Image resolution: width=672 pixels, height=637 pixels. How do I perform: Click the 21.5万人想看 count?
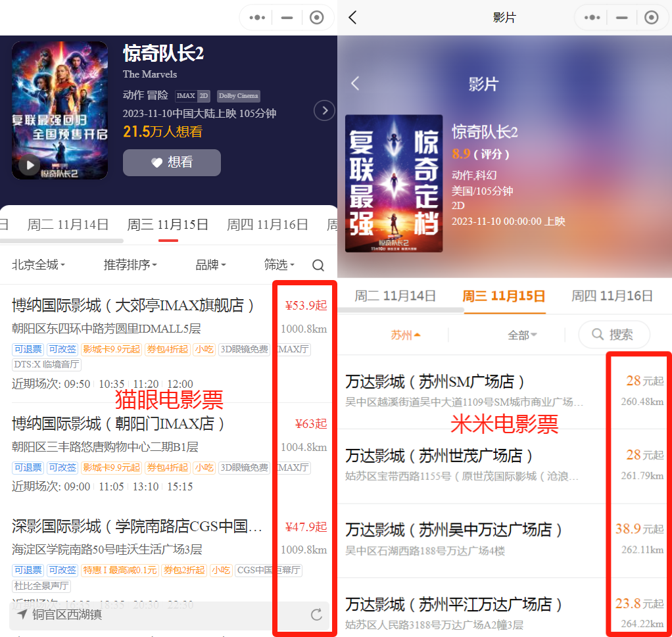pyautogui.click(x=162, y=131)
